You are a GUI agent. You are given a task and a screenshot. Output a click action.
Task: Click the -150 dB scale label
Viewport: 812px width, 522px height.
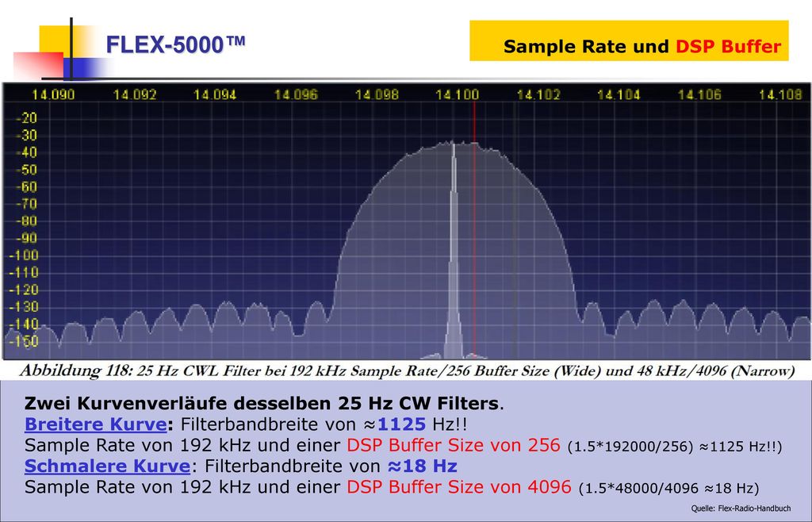click(24, 341)
